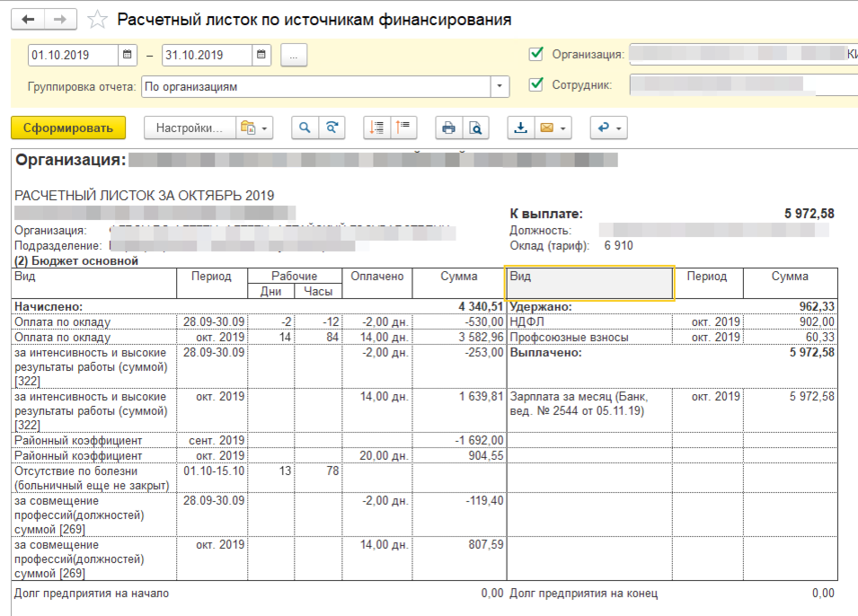858x616 pixels.
Task: Expand Группировка отчета dropdown arrow
Action: 499,86
